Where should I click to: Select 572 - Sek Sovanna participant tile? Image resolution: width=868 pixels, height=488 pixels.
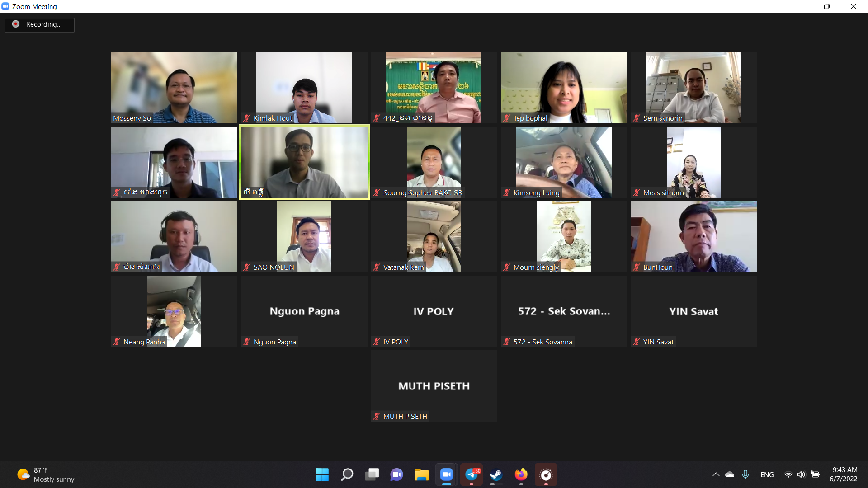(x=564, y=311)
